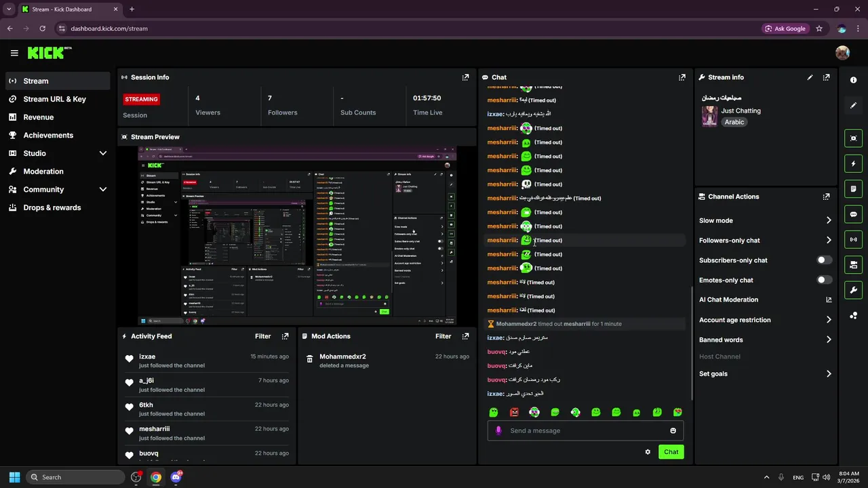Click the pencil edit icon in right sidebar
This screenshot has width=868, height=488.
click(853, 106)
